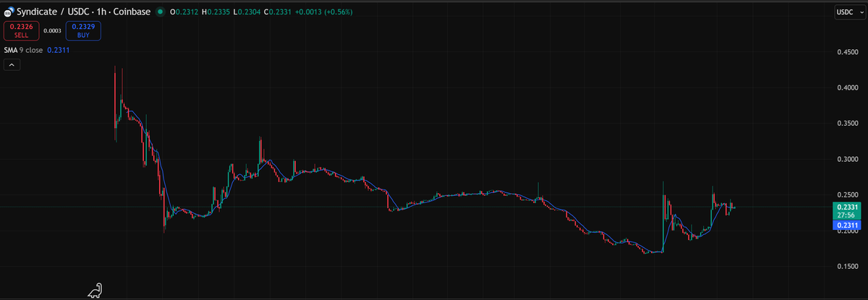The image size is (868, 300).
Task: Click the C0.2331 close value
Action: [278, 12]
